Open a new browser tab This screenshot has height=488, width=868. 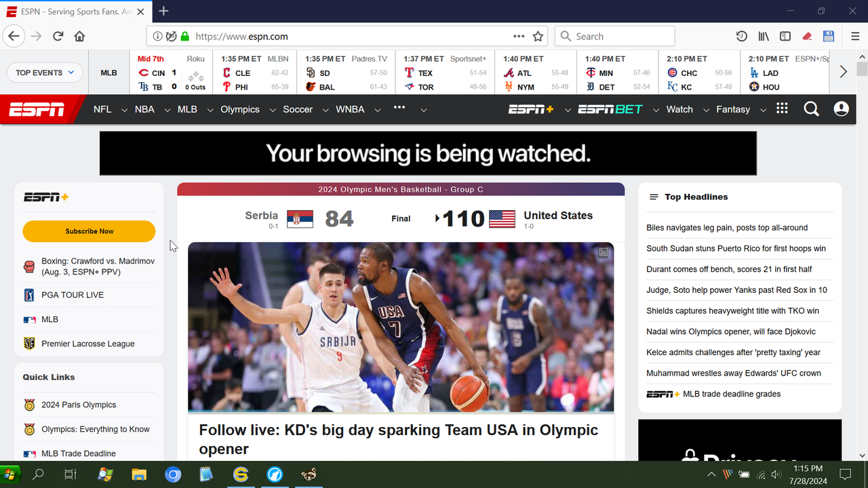coord(163,11)
